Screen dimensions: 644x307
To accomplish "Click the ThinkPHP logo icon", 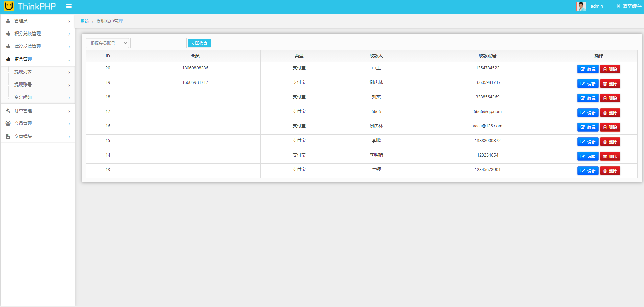I will click(x=9, y=6).
